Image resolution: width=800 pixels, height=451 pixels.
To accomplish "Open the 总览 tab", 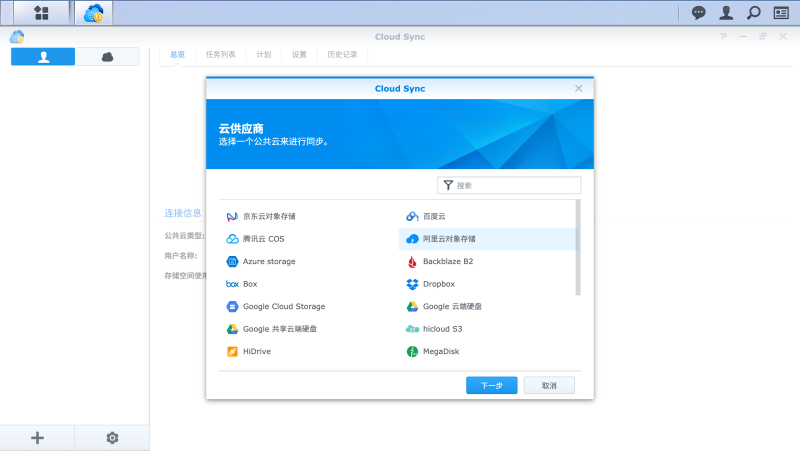I will click(178, 55).
